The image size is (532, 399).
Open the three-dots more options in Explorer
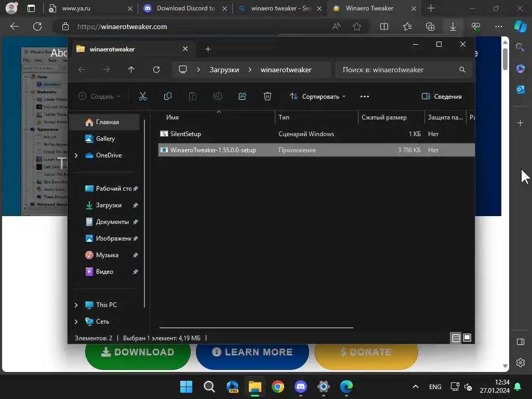pyautogui.click(x=364, y=97)
